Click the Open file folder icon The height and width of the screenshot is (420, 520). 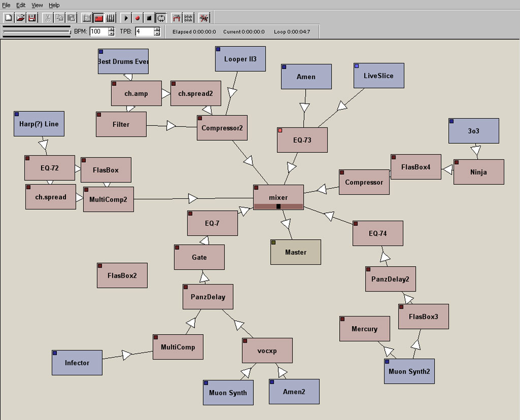pyautogui.click(x=20, y=18)
